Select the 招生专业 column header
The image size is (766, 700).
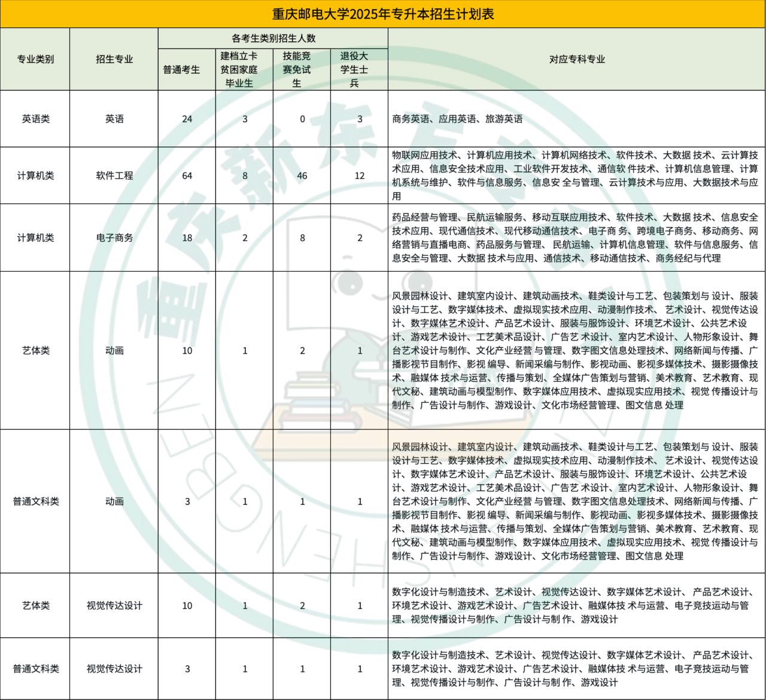pyautogui.click(x=114, y=59)
